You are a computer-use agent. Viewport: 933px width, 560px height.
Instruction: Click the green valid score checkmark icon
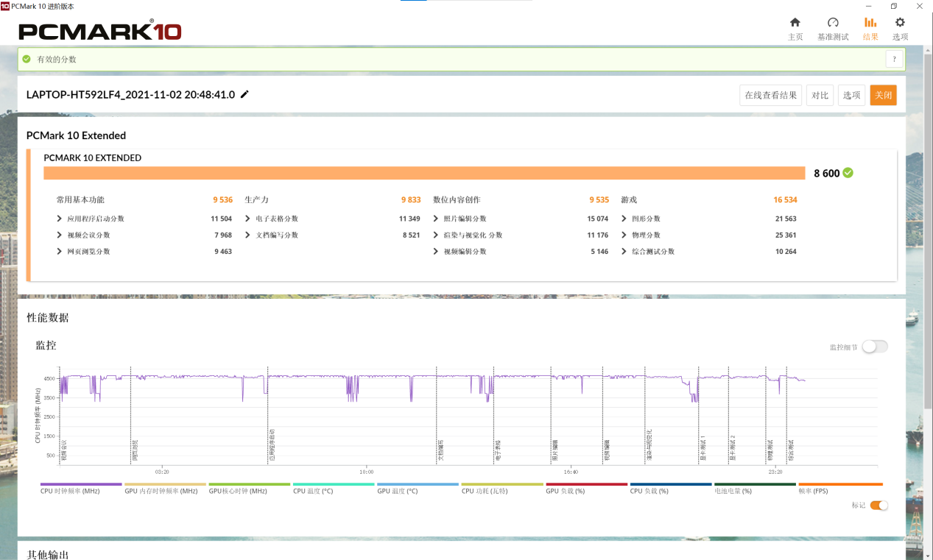(27, 59)
